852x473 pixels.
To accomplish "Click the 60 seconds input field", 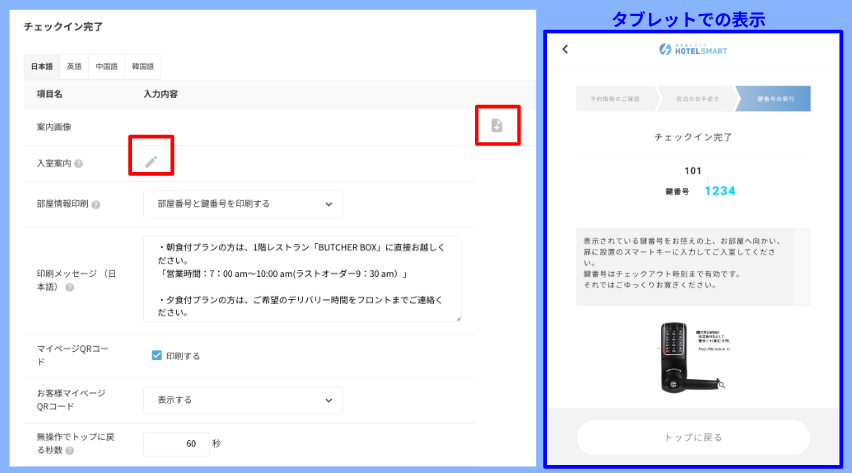I will tap(176, 443).
